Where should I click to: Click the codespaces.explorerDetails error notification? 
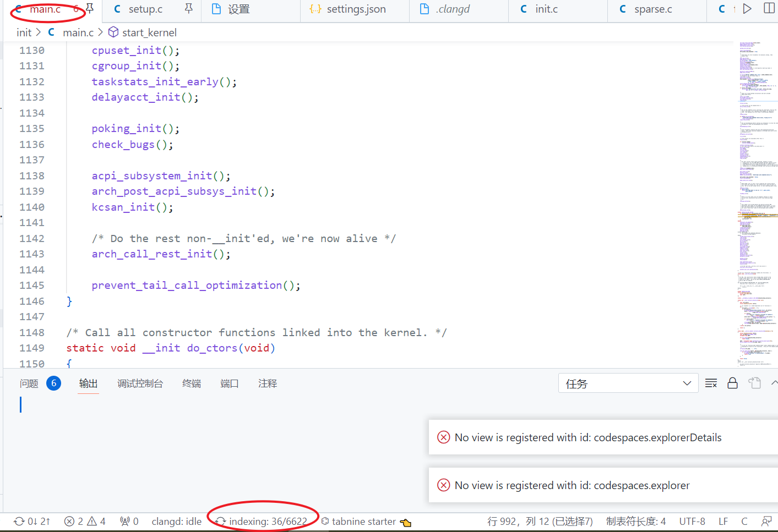[603, 437]
